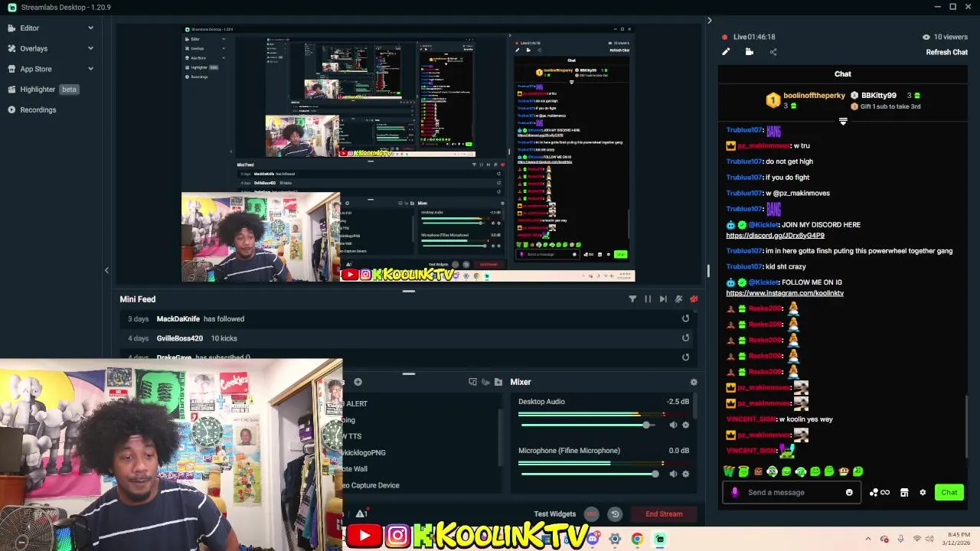Mute the Fifine Microphone speaker
Screen dimensions: 980x551
tap(673, 474)
